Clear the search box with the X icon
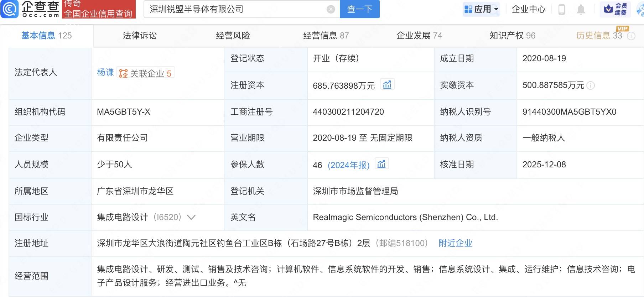Image resolution: width=644 pixels, height=297 pixels. 331,9
